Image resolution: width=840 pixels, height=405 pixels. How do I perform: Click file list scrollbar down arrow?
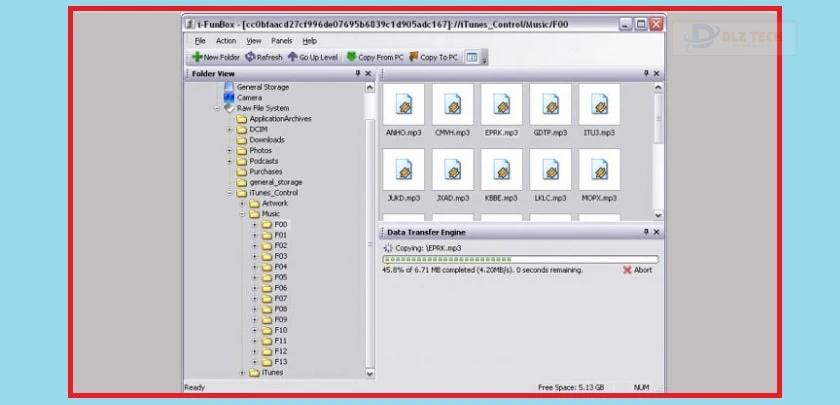coord(658,215)
